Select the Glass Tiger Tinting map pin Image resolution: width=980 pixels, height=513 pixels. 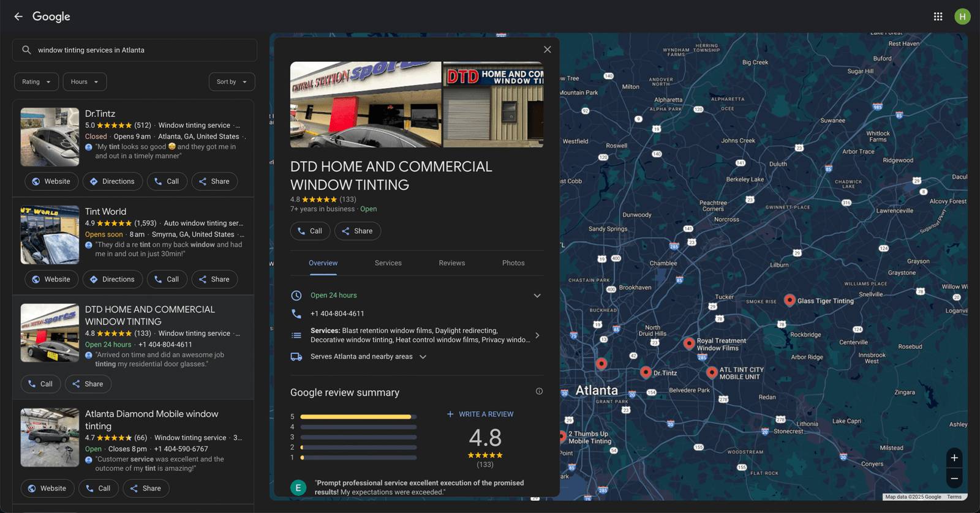tap(790, 300)
